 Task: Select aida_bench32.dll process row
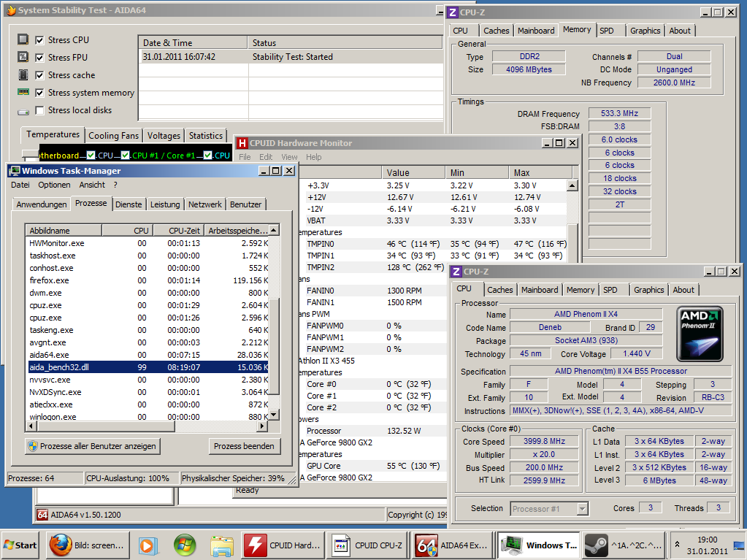149,367
